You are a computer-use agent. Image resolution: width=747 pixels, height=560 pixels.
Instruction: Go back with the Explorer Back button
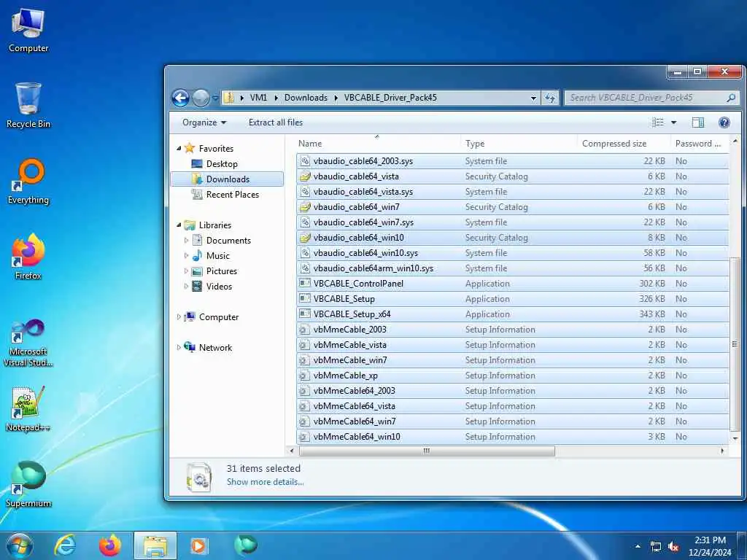click(x=181, y=98)
